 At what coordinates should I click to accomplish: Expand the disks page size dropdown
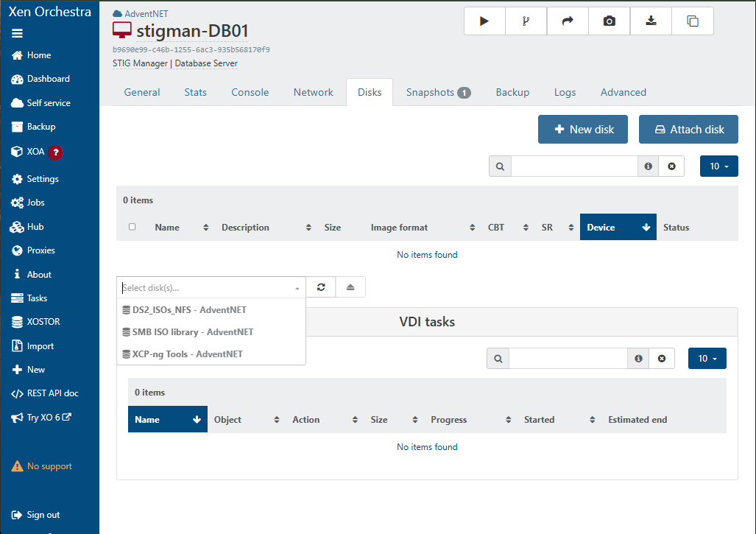coord(718,166)
